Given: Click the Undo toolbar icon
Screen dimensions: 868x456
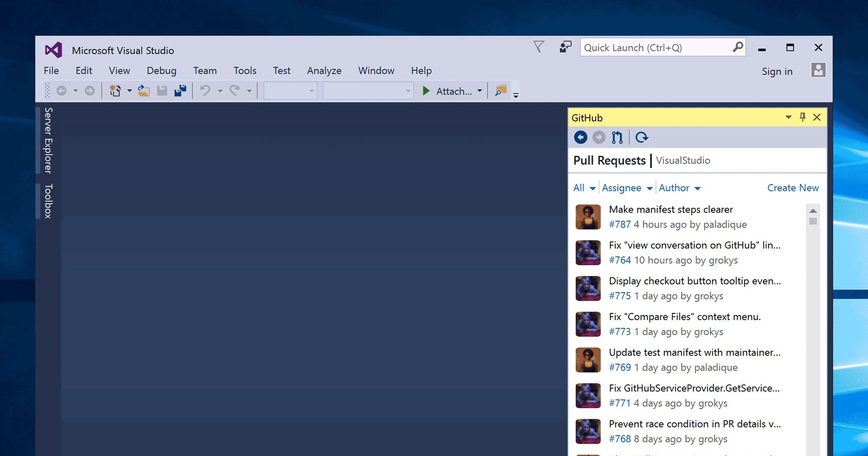Looking at the screenshot, I should pos(205,90).
